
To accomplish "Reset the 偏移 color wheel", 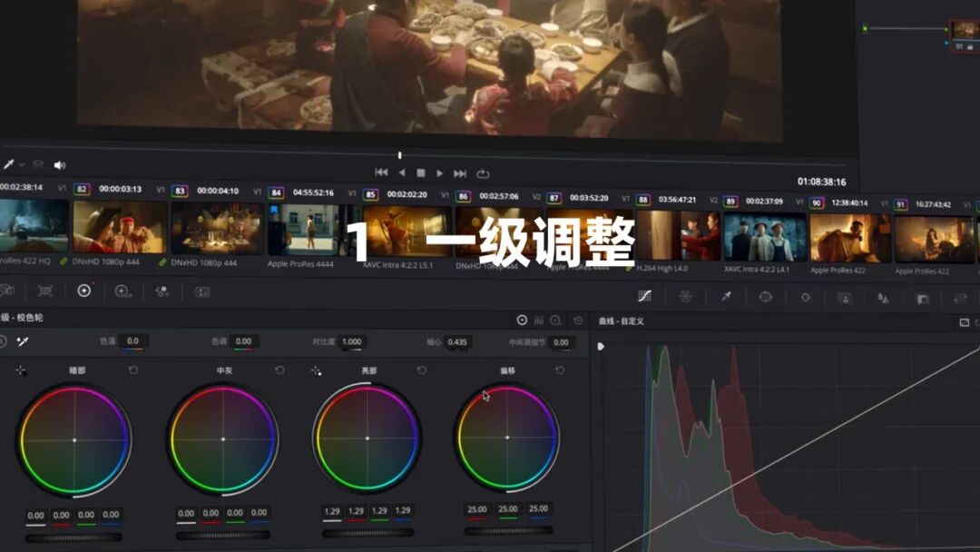I will coord(560,370).
